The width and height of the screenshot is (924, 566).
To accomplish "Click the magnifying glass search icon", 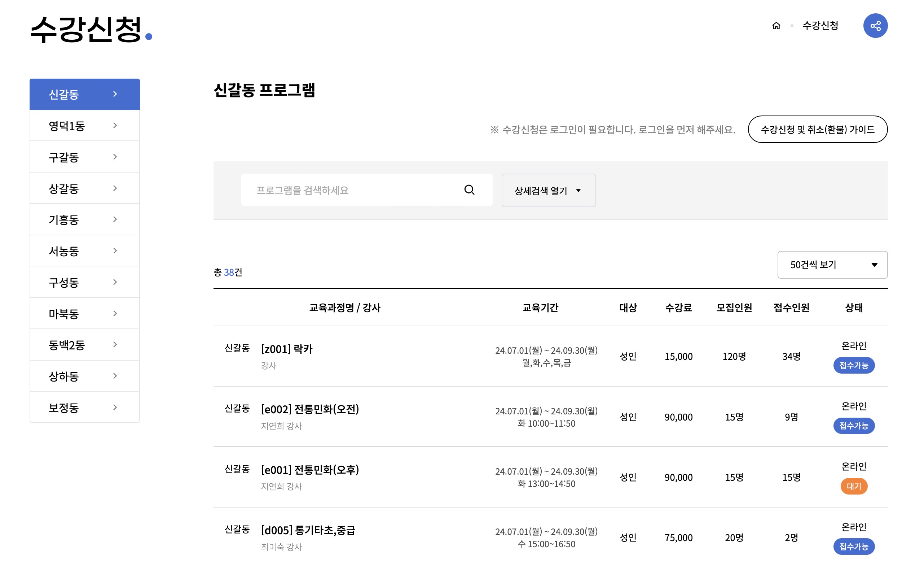I will [469, 190].
